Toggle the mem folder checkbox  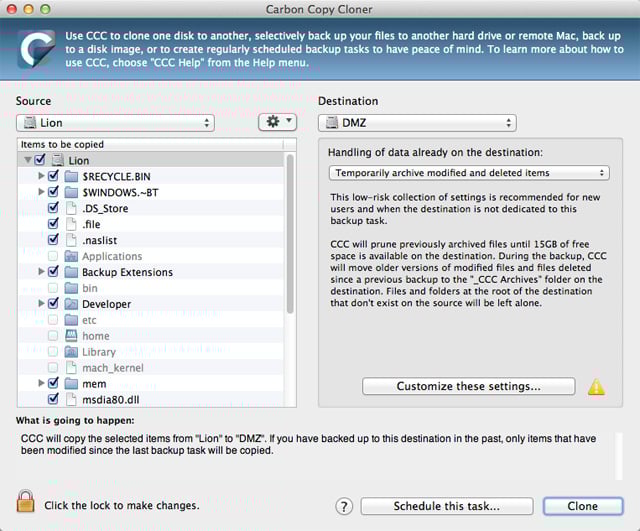(x=53, y=383)
